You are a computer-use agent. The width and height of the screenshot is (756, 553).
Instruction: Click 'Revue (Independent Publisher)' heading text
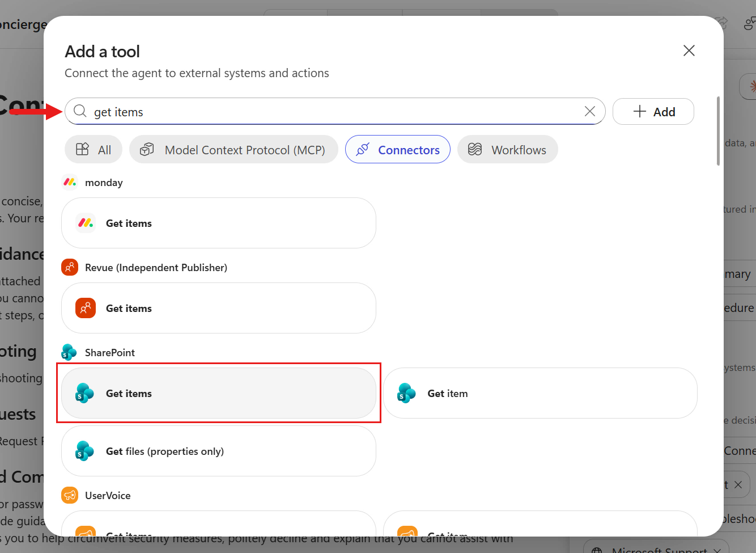click(156, 268)
